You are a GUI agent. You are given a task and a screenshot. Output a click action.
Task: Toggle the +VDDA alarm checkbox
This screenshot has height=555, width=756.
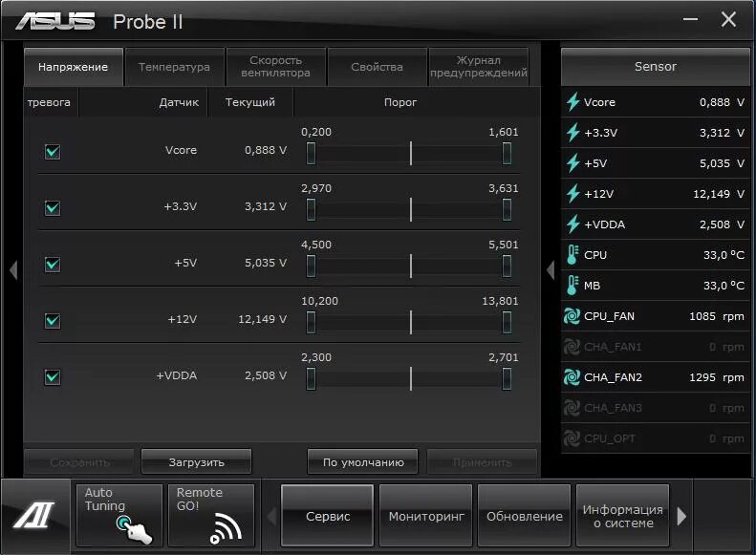(x=53, y=376)
